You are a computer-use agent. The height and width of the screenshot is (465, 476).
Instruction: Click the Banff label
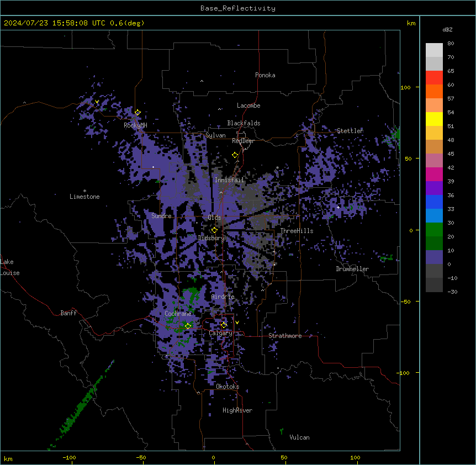point(68,313)
